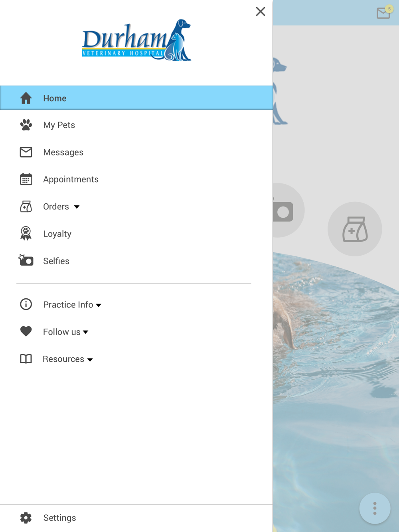Screen dimensions: 399x532
Task: Open the three-dot floating action button
Action: pyautogui.click(x=375, y=508)
